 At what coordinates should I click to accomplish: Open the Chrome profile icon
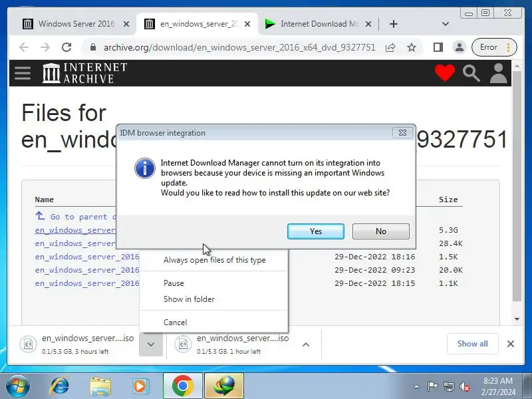pyautogui.click(x=460, y=47)
